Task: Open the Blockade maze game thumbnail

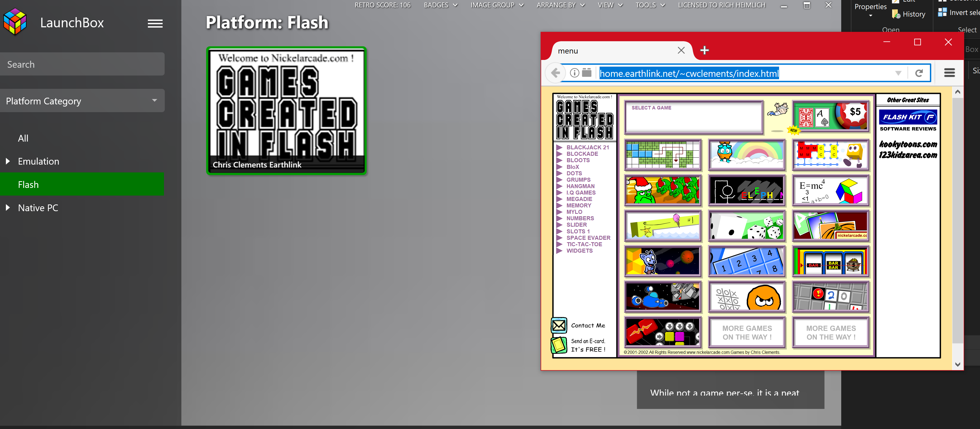Action: point(662,155)
